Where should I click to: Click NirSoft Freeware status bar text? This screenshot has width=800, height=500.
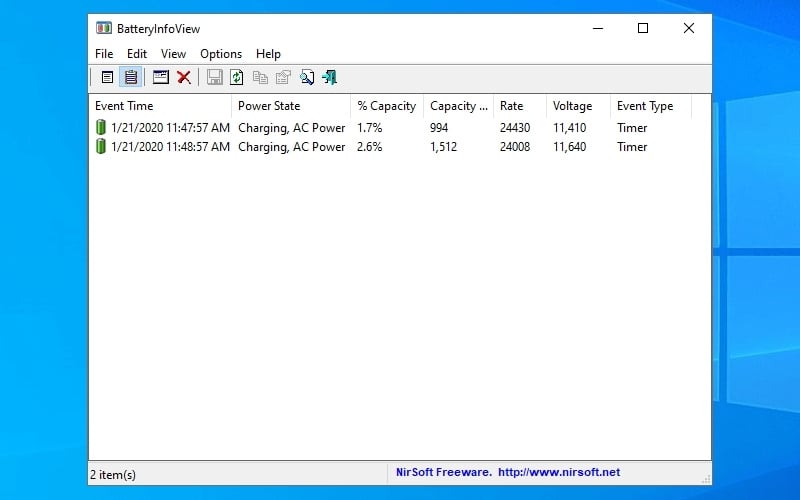443,472
